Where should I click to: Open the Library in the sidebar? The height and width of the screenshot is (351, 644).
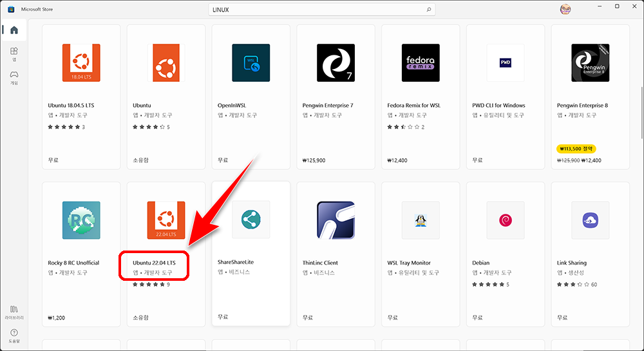[x=14, y=312]
